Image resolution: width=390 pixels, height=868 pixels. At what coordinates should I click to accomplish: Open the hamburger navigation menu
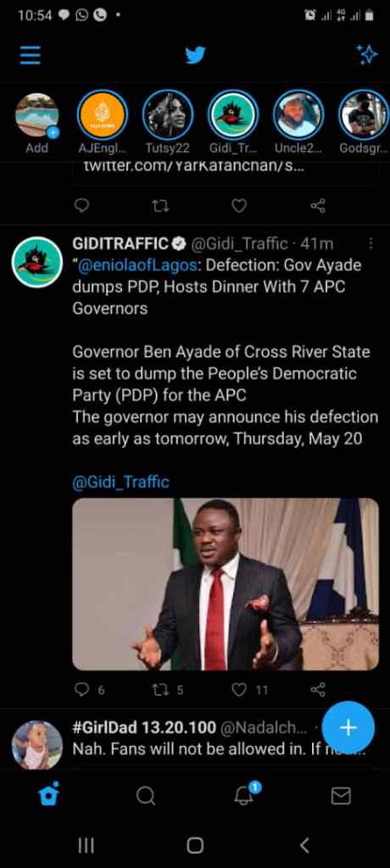[31, 55]
